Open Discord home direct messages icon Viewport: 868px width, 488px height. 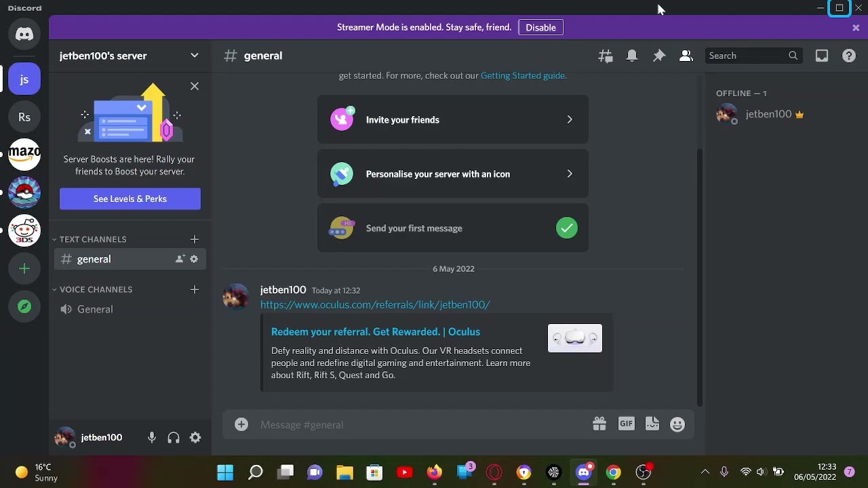pos(24,34)
